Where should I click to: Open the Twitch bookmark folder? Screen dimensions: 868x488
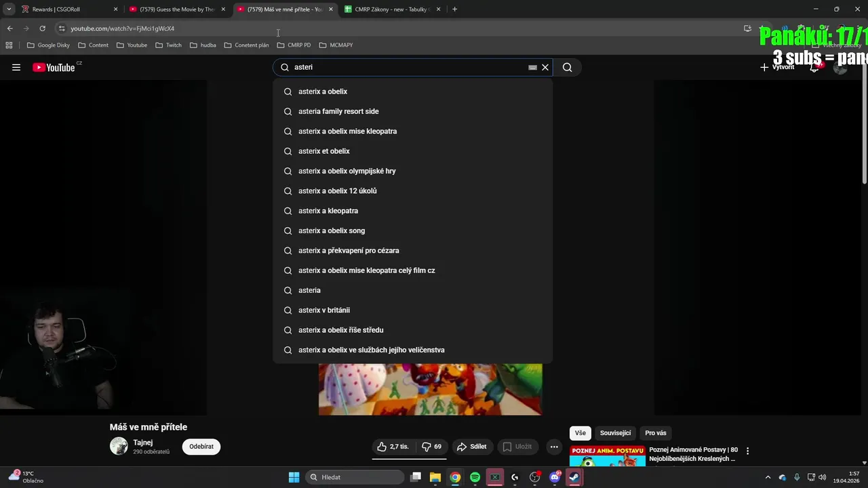click(x=169, y=45)
